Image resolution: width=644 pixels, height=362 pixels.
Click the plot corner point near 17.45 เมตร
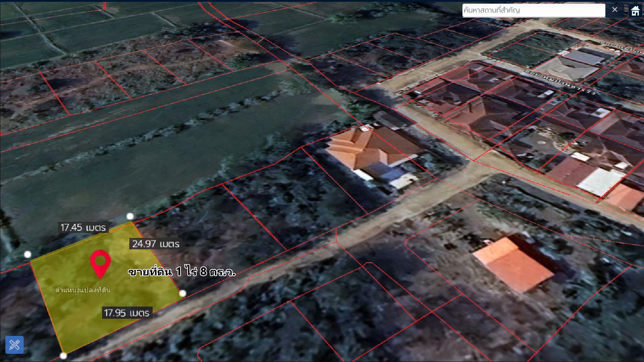tap(130, 216)
